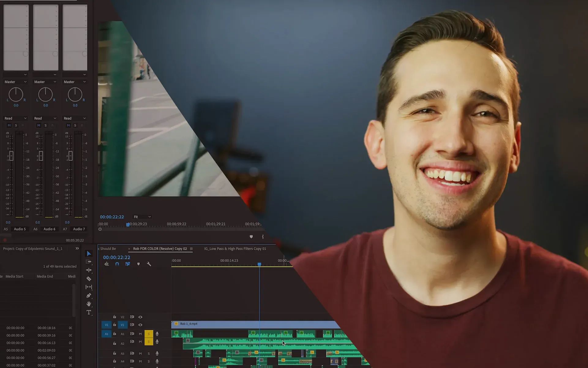Image resolution: width=588 pixels, height=368 pixels.
Task: Select the Type tool
Action: click(89, 312)
